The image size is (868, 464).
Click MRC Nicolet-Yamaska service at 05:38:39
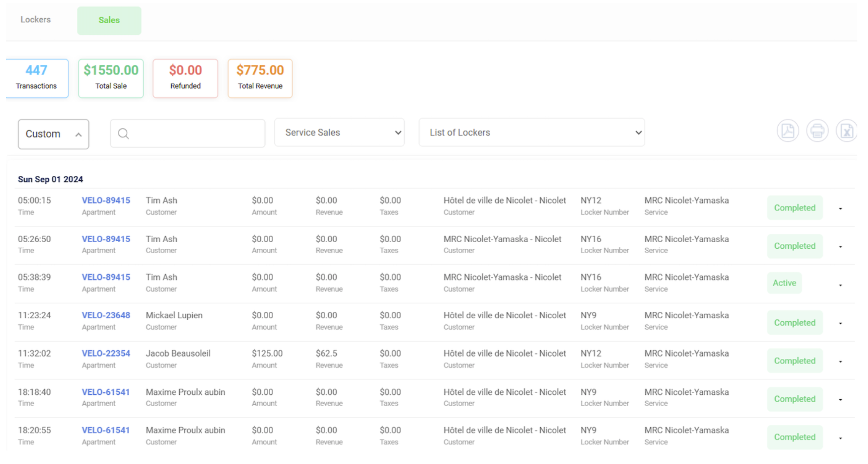coord(687,277)
